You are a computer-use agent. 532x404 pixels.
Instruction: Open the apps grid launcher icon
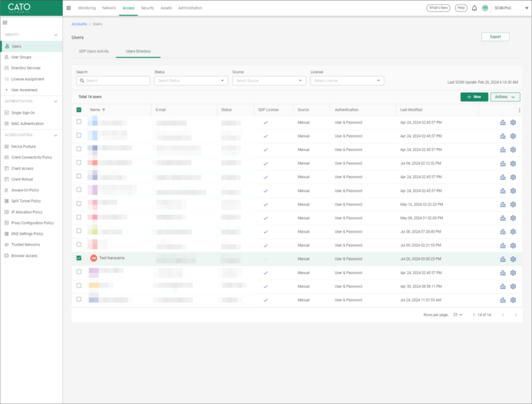[68, 8]
